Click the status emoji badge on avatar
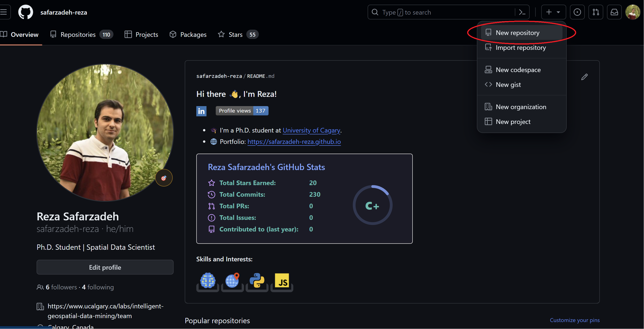This screenshot has width=644, height=329. coord(164,178)
